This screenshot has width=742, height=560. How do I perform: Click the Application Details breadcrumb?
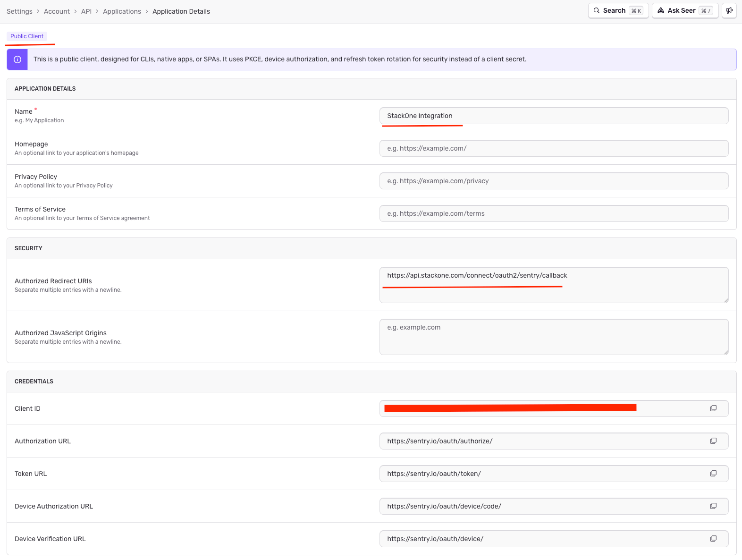coord(181,11)
